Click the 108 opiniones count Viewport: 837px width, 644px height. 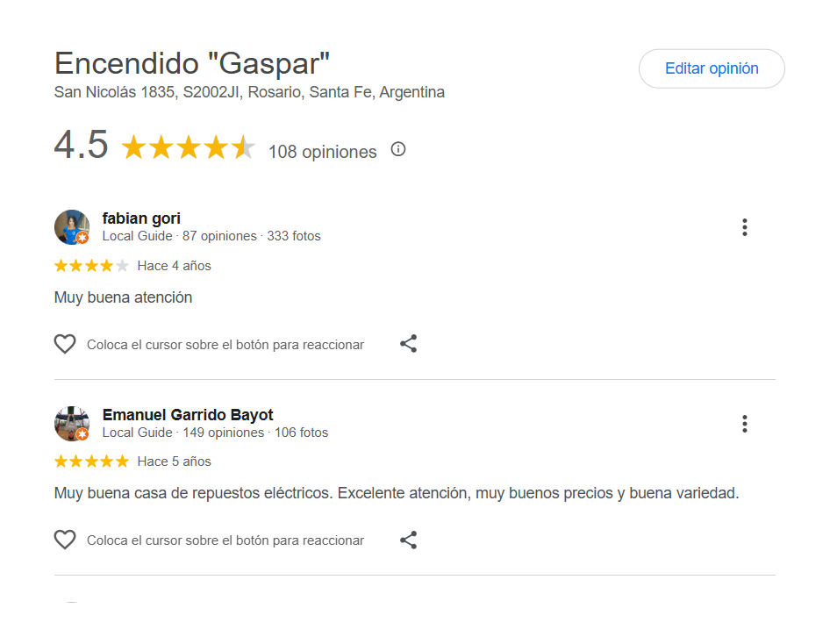pyautogui.click(x=322, y=152)
